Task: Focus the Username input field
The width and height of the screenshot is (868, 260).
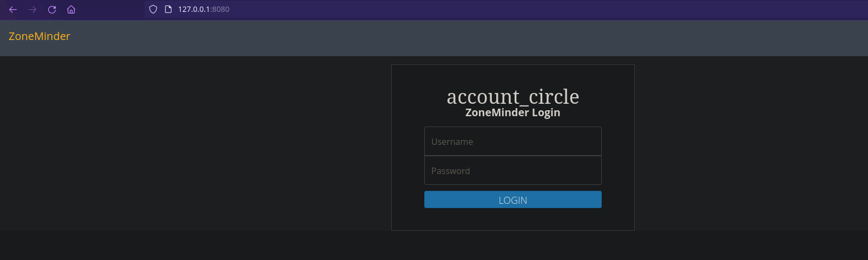Action: (512, 142)
